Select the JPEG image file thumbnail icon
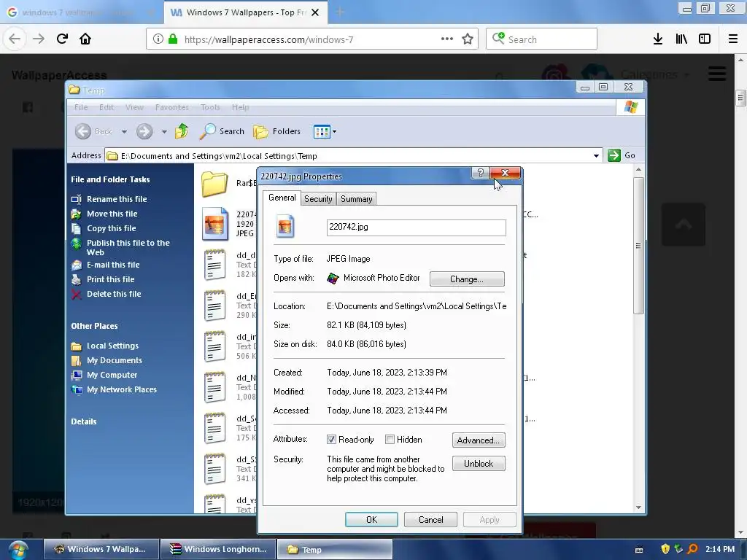The width and height of the screenshot is (747, 560). (214, 223)
